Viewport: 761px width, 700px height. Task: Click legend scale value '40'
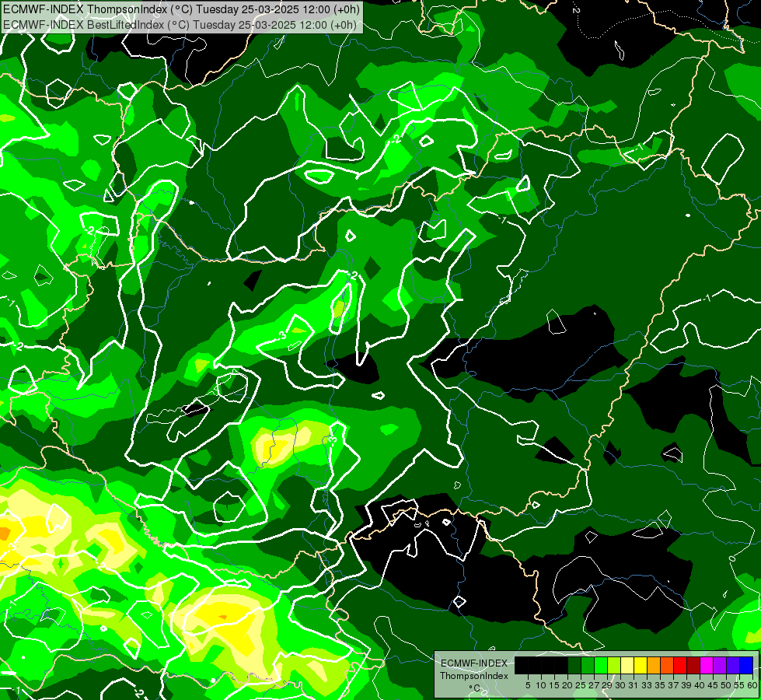click(700, 685)
